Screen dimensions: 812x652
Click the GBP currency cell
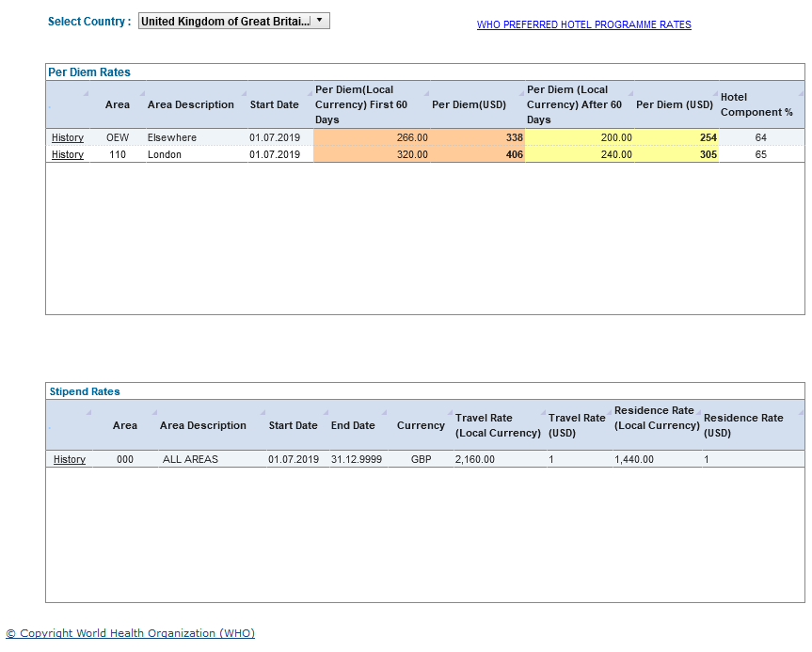pos(421,459)
